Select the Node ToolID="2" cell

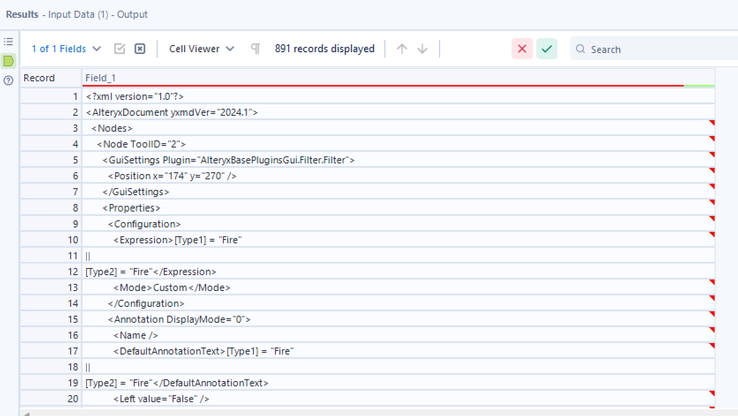coord(398,144)
